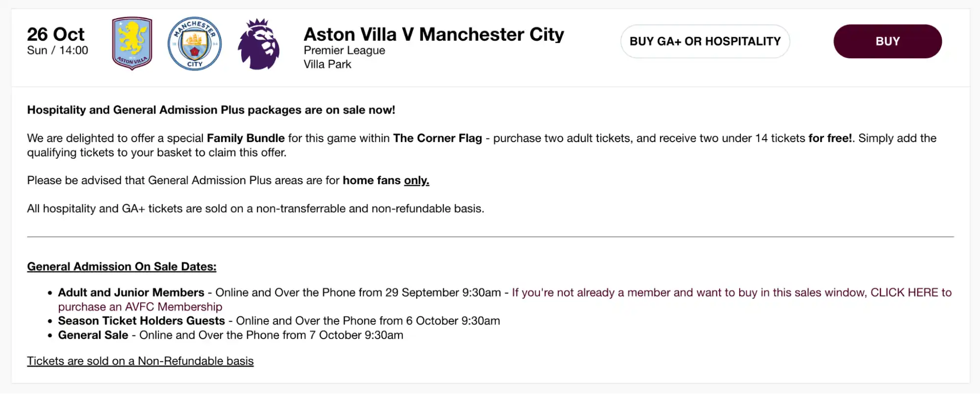Viewport: 980px width, 394px height.
Task: Select the home team's yellow lion crest
Action: [x=131, y=43]
